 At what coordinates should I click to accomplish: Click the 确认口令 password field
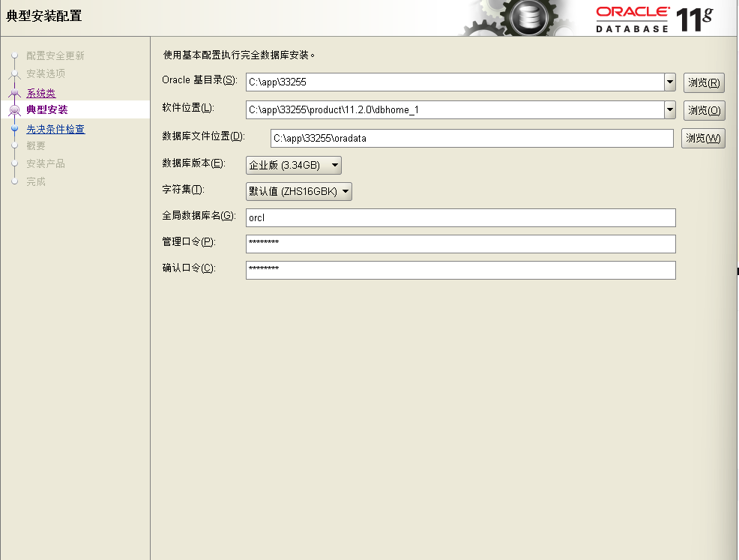tap(460, 270)
